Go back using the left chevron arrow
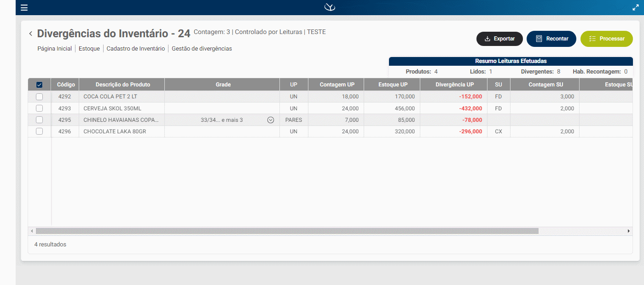 (30, 34)
